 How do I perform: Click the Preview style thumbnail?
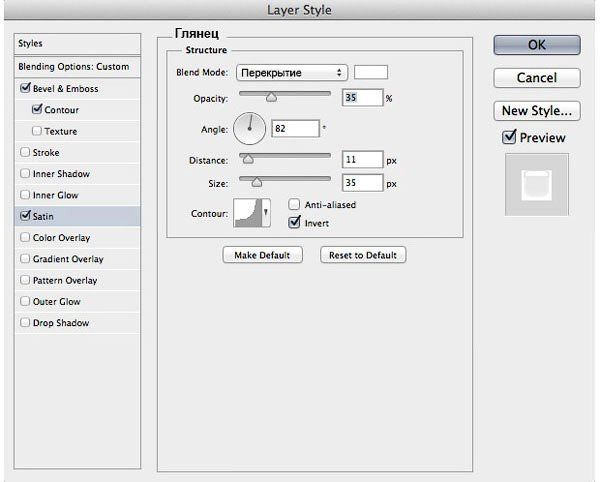537,186
